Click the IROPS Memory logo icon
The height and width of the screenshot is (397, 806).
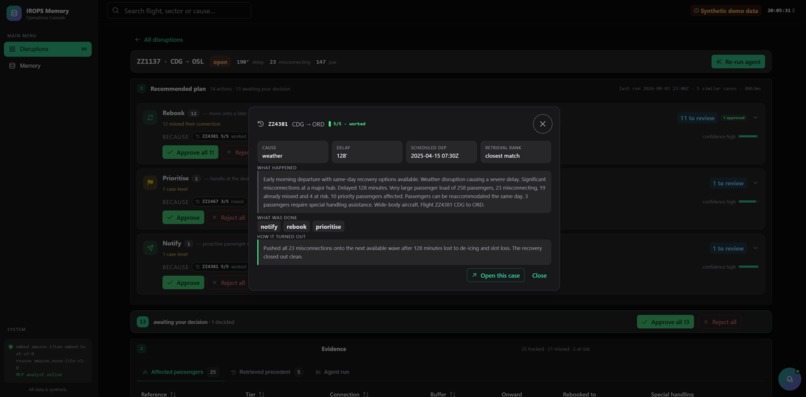click(x=14, y=13)
